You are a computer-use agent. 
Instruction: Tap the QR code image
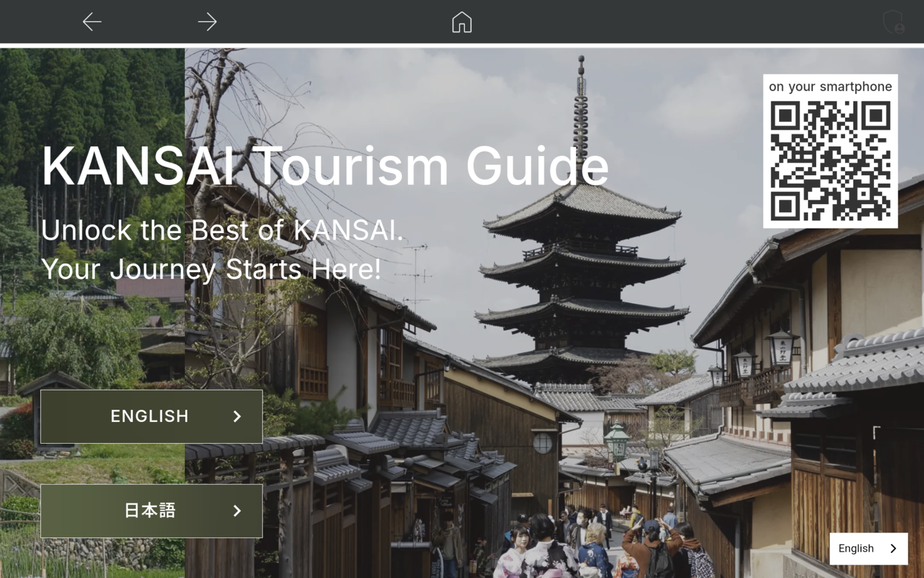[x=830, y=161]
